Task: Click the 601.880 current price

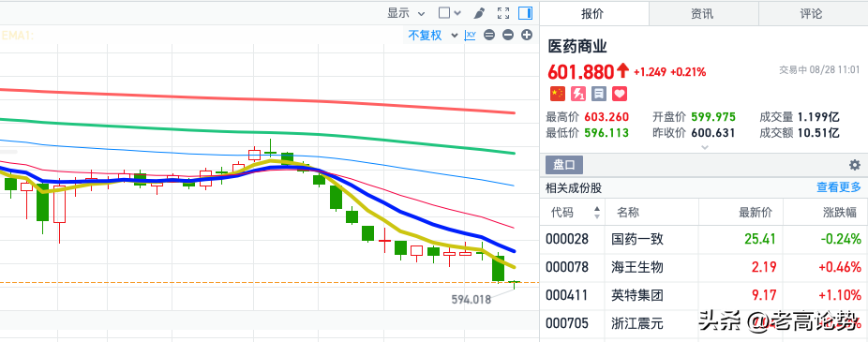Action: tap(581, 72)
